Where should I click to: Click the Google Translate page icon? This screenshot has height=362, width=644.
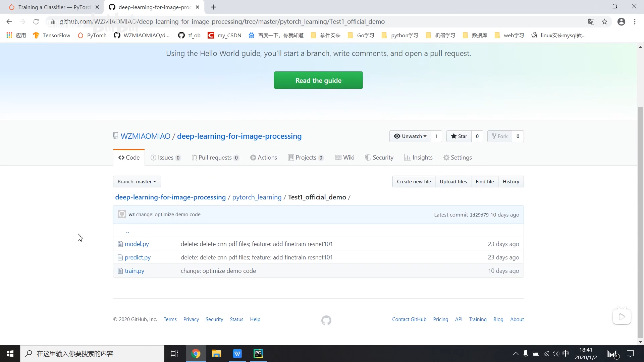point(591,22)
